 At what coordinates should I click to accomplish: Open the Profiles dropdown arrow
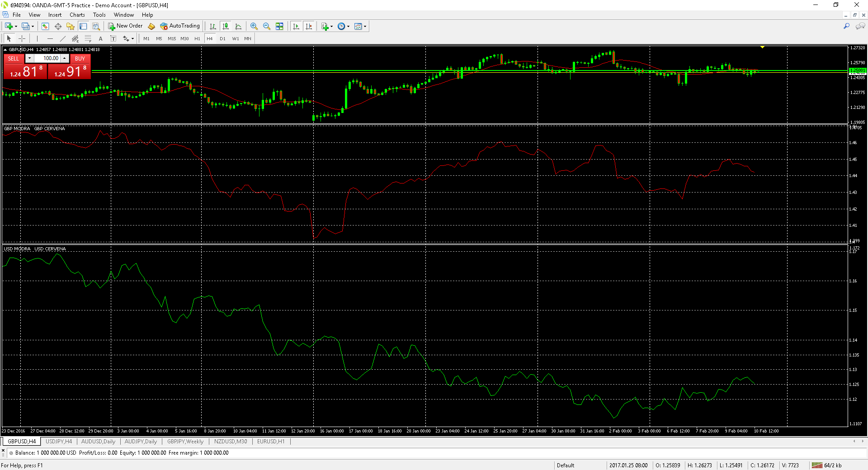[33, 26]
